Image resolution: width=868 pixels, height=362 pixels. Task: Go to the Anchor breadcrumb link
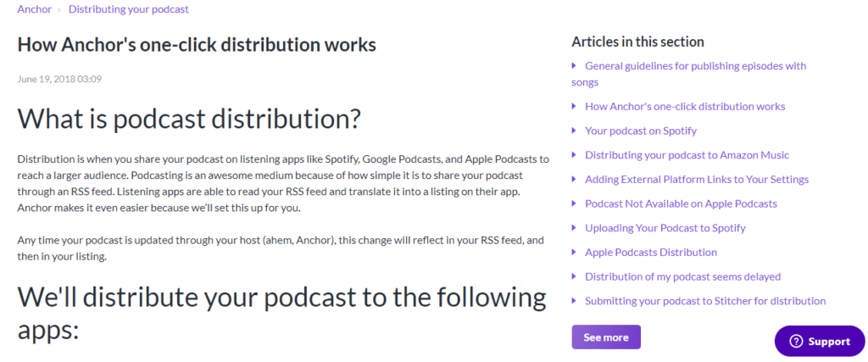(x=34, y=9)
